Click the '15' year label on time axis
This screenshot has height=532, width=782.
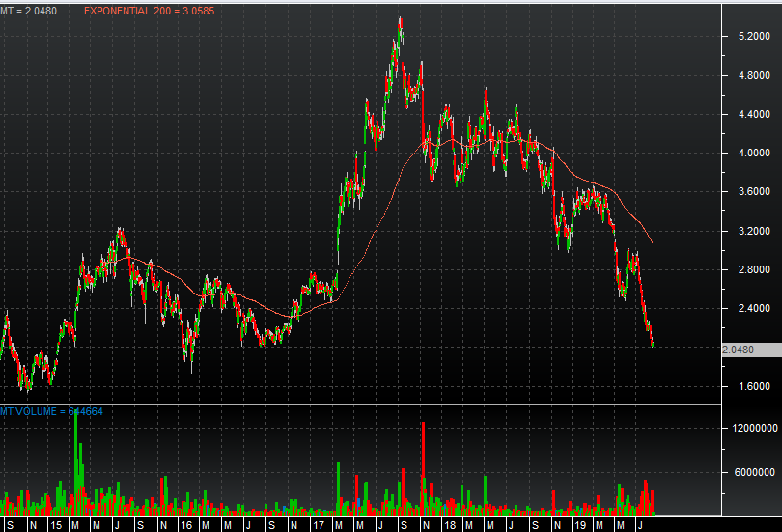(x=56, y=525)
